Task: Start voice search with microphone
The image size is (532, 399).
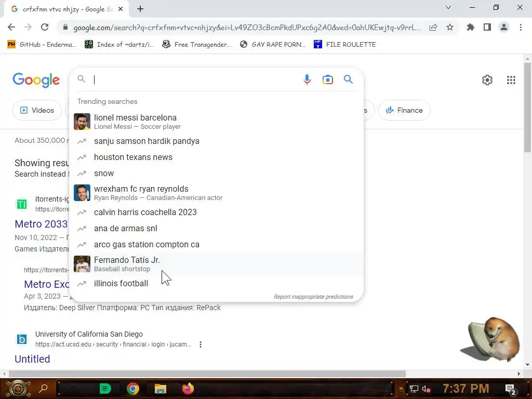Action: 307,79
